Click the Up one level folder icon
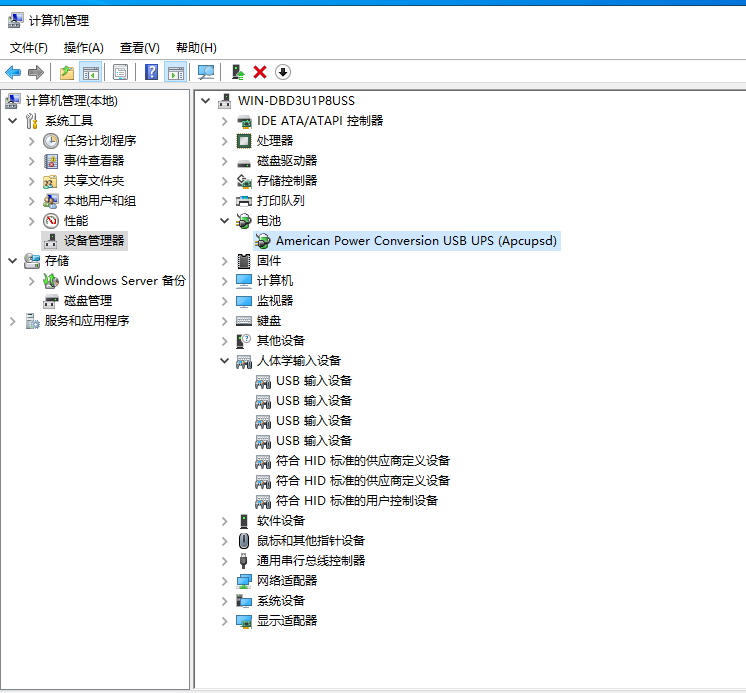This screenshot has height=693, width=746. pyautogui.click(x=67, y=72)
